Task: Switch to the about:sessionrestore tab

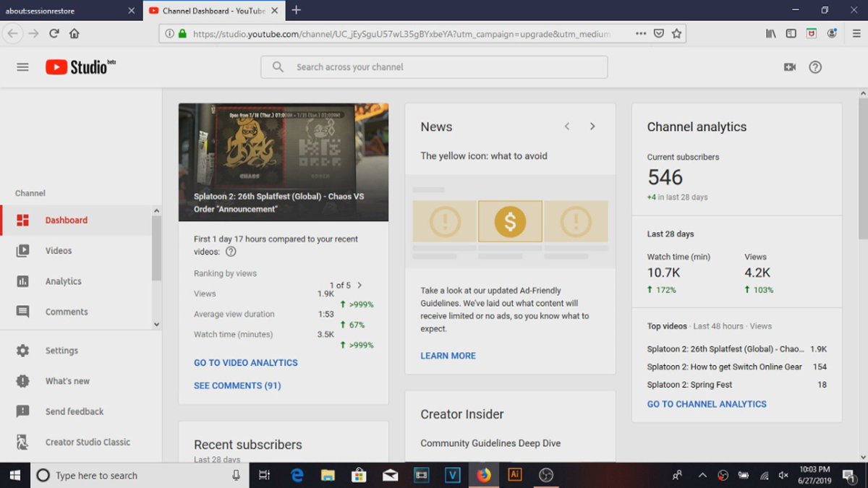Action: click(x=64, y=11)
